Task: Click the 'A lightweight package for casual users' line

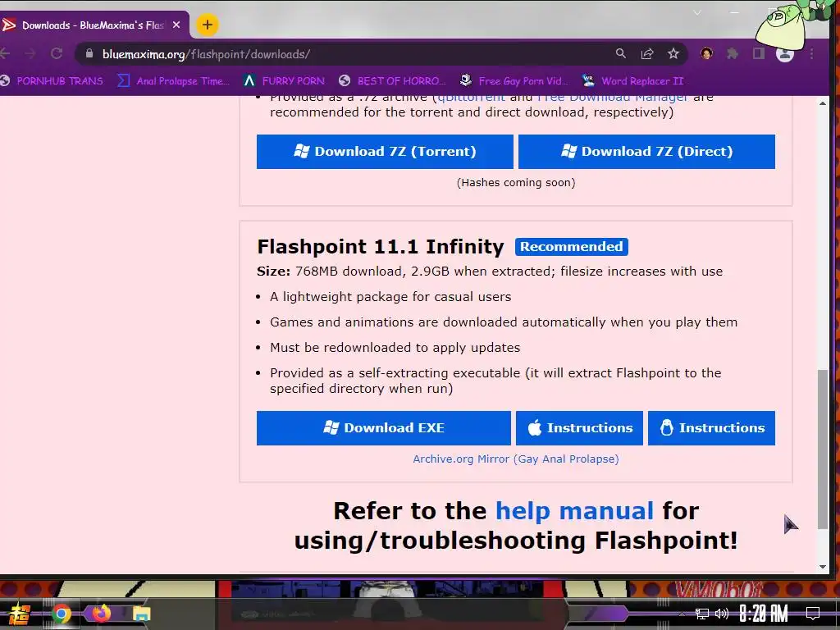Action: tap(390, 297)
